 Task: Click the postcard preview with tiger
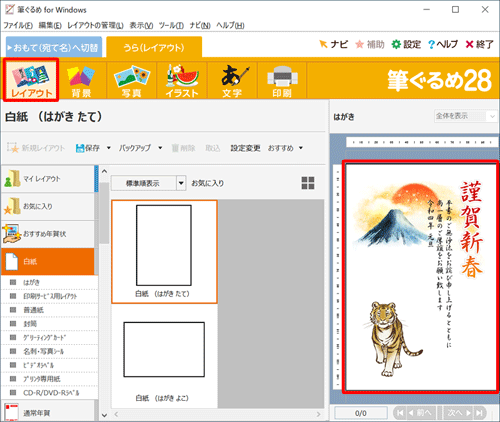click(421, 277)
